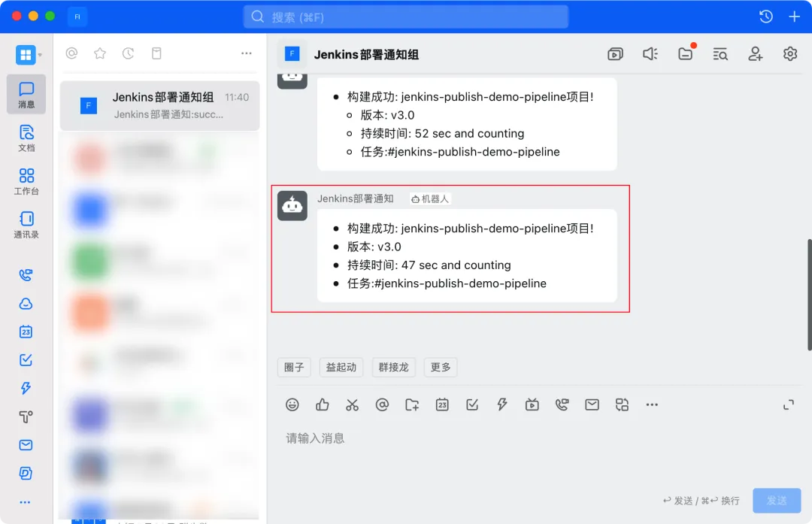Click the F group avatar in chat header
Image resolution: width=812 pixels, height=524 pixels.
click(x=292, y=54)
